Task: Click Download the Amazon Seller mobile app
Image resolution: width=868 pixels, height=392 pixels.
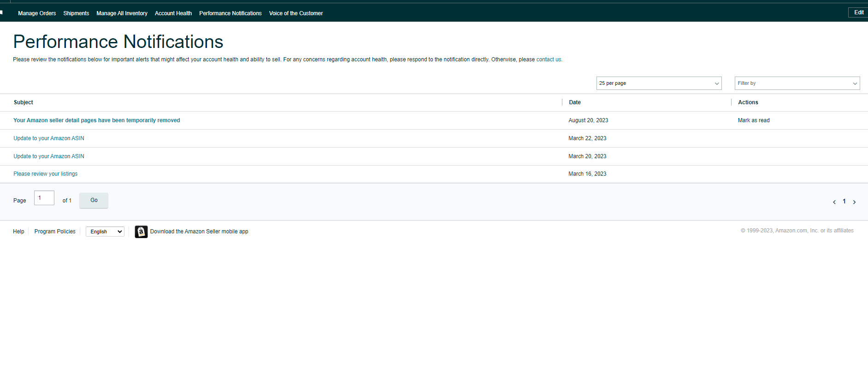Action: (199, 232)
